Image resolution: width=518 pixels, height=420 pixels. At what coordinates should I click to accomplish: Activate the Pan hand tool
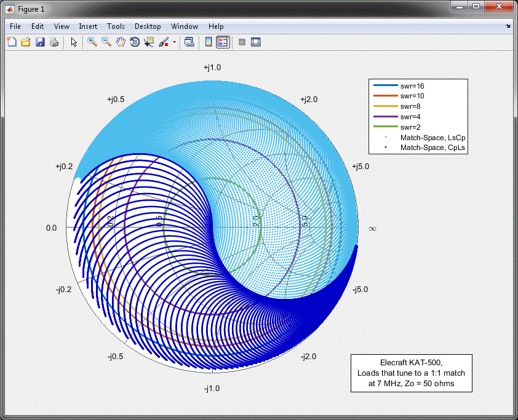click(x=121, y=42)
